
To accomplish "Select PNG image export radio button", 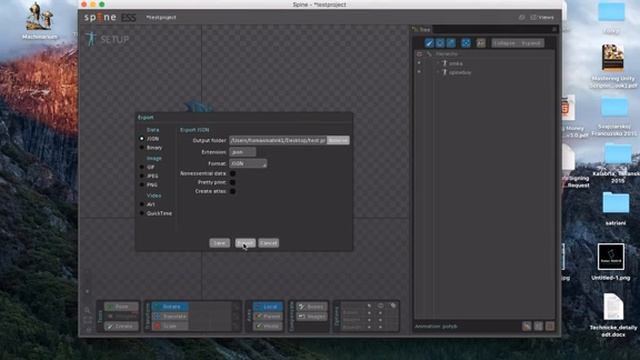I will click(142, 185).
